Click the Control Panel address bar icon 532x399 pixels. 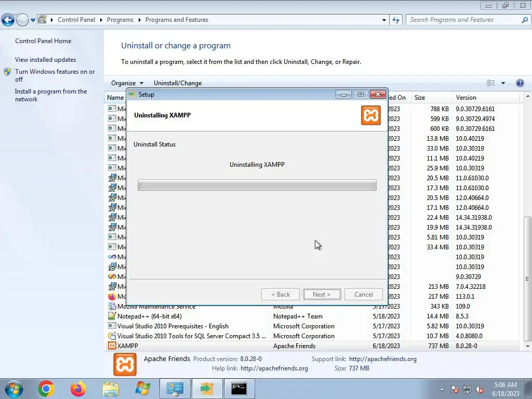[43, 20]
